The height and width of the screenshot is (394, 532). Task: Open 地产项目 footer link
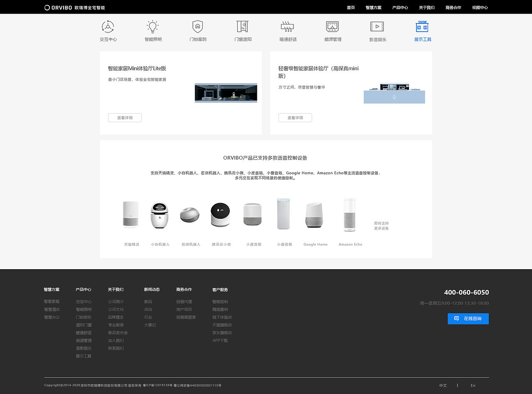[x=184, y=310]
